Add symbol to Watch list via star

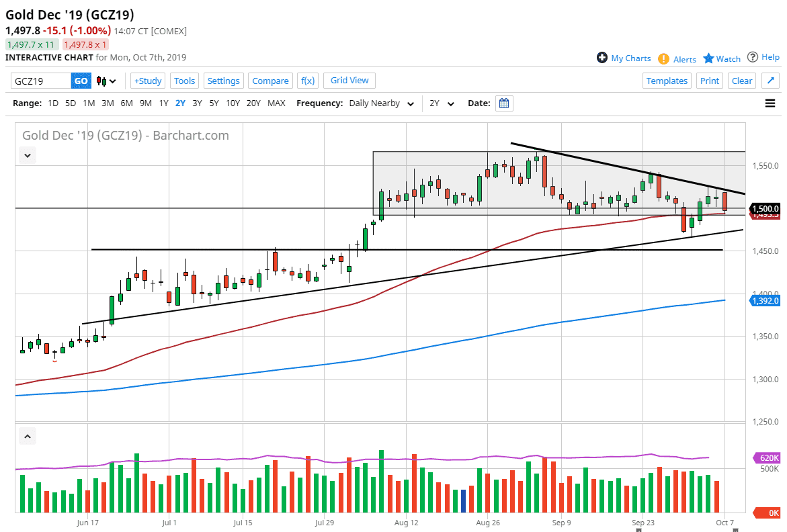(x=708, y=58)
